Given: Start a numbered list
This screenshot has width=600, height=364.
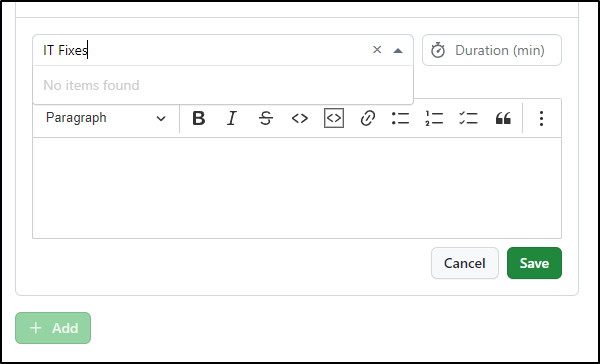Looking at the screenshot, I should tap(434, 118).
